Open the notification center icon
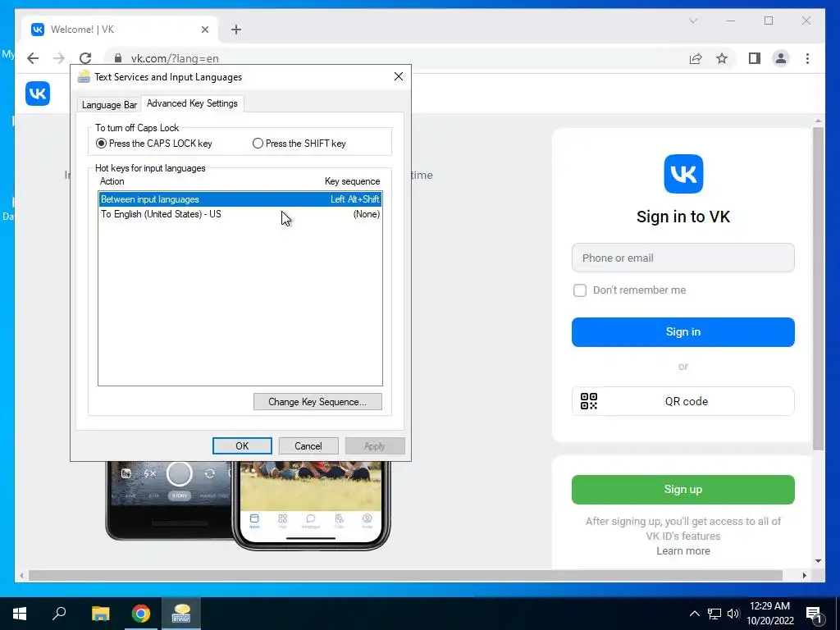The width and height of the screenshot is (840, 630). pos(815,614)
